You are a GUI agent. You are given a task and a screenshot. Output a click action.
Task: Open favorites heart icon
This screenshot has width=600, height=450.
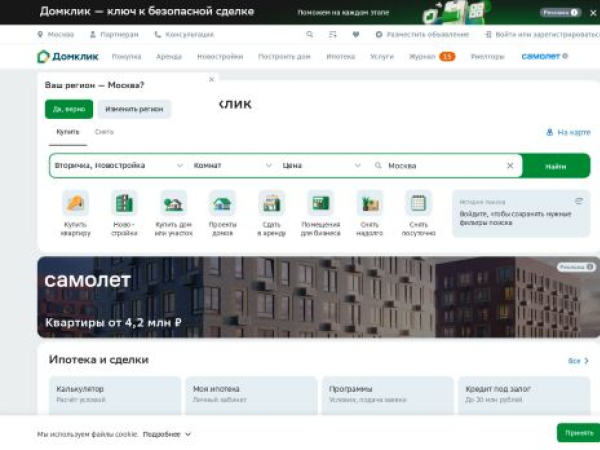(x=355, y=34)
